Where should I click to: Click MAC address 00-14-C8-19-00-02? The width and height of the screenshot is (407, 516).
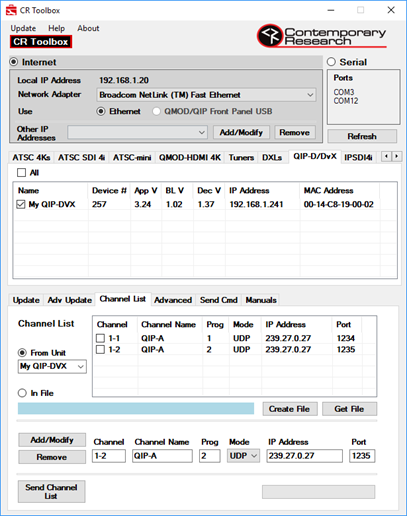[x=338, y=204]
